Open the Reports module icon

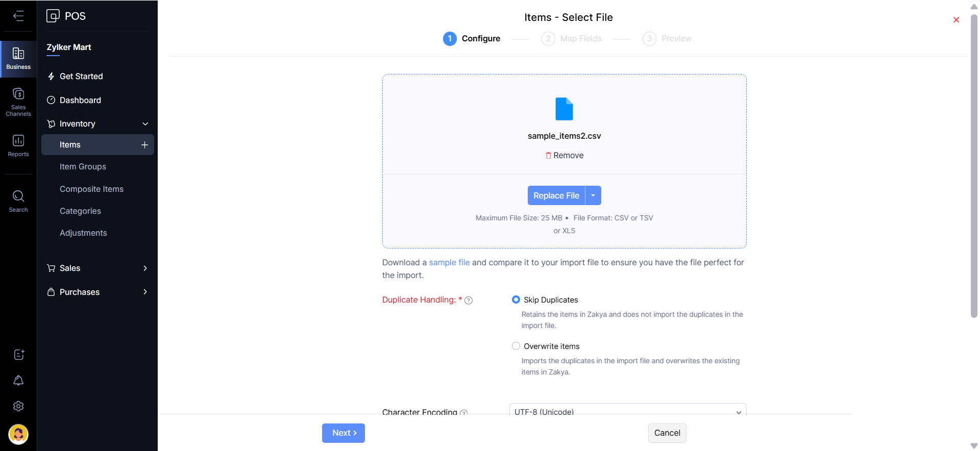pos(18,146)
